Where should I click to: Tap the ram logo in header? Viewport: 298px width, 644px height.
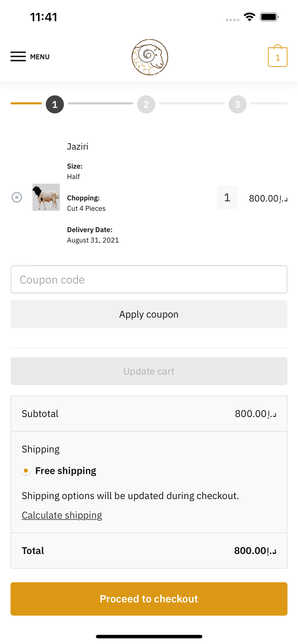click(150, 57)
